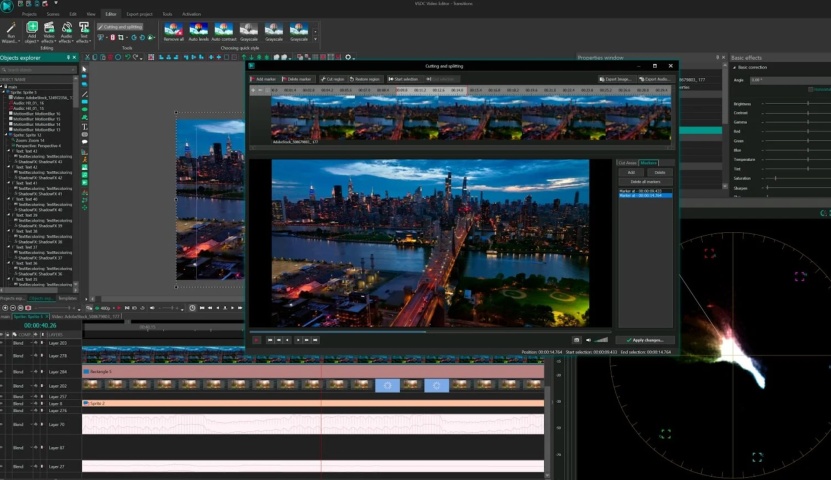Open settings gear in editor toolbar

pos(348,57)
